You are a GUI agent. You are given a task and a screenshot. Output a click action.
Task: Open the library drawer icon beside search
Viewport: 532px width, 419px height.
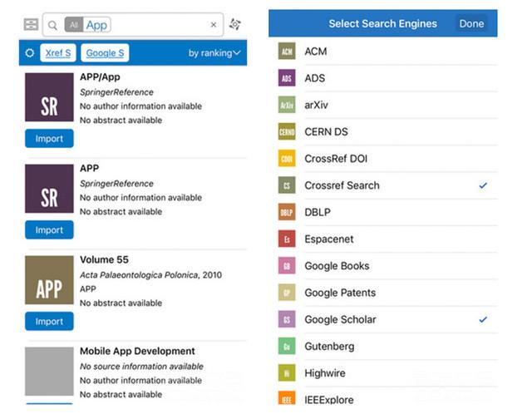click(x=31, y=25)
